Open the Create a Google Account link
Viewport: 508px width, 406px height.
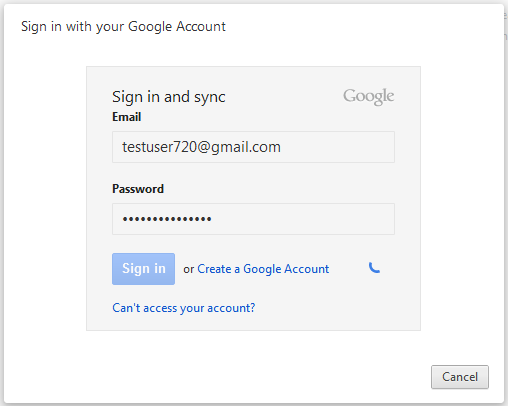tap(263, 269)
